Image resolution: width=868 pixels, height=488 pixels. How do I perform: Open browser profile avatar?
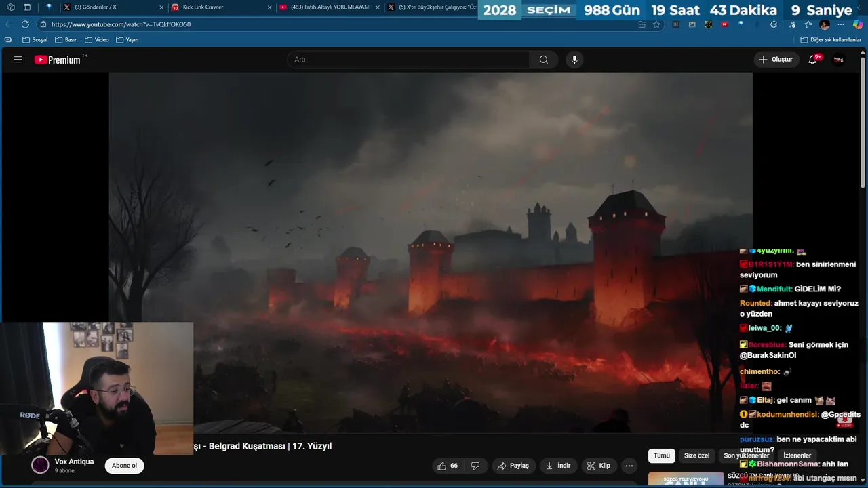point(825,24)
